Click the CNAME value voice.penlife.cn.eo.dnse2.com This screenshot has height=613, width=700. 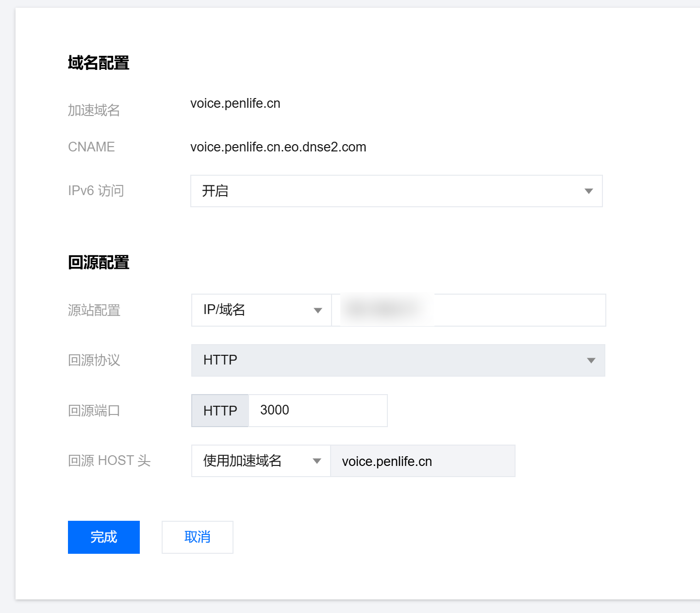pyautogui.click(x=278, y=147)
